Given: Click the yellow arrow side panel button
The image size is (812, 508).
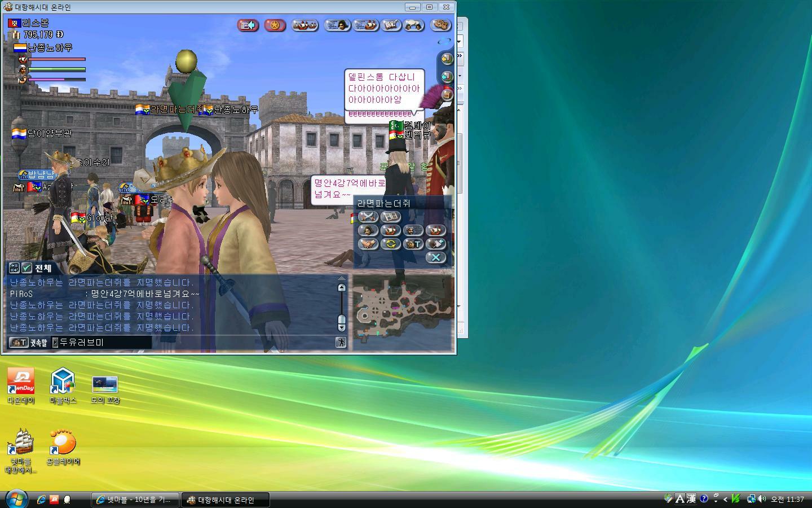Looking at the screenshot, I should click(x=447, y=58).
